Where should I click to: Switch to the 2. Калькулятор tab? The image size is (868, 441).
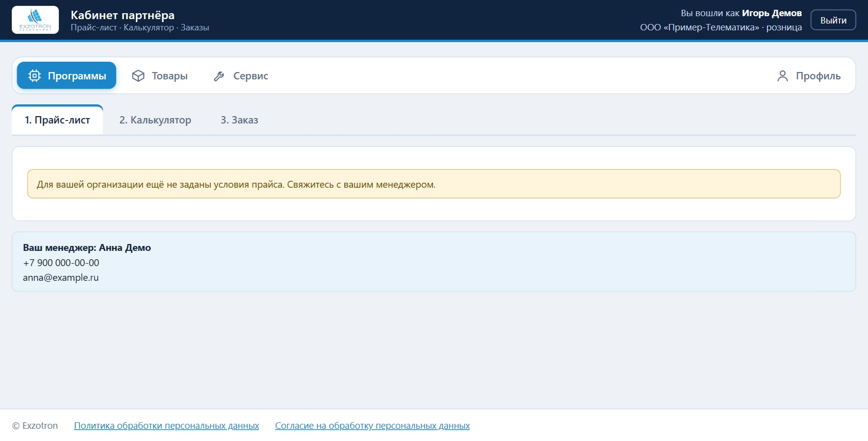click(155, 120)
